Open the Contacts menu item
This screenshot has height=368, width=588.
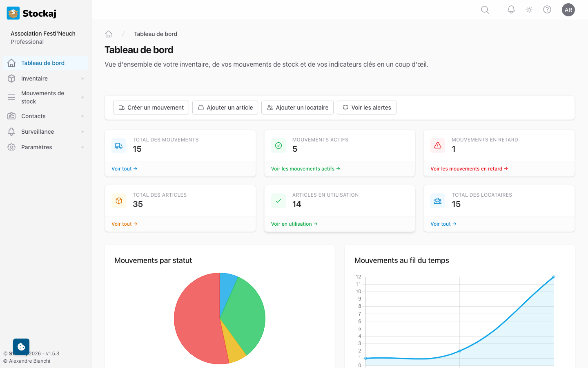pos(45,116)
